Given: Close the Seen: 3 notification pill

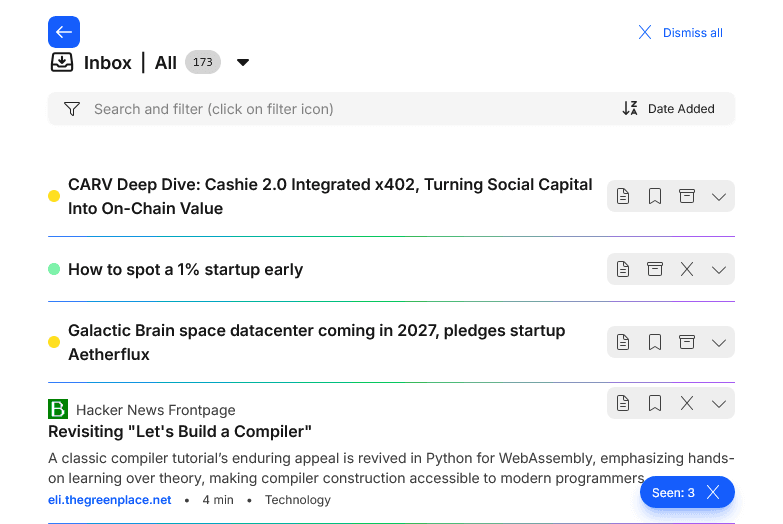Looking at the screenshot, I should (x=712, y=492).
